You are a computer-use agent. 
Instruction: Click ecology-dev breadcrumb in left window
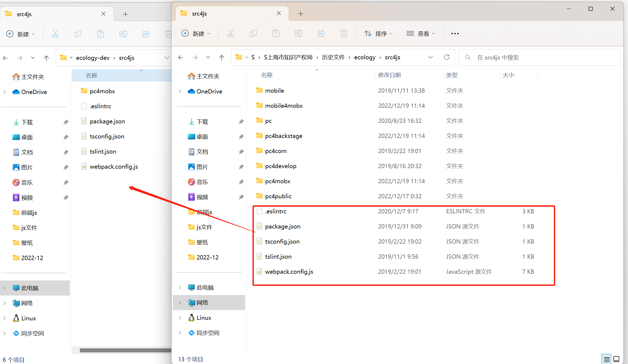[x=93, y=58]
